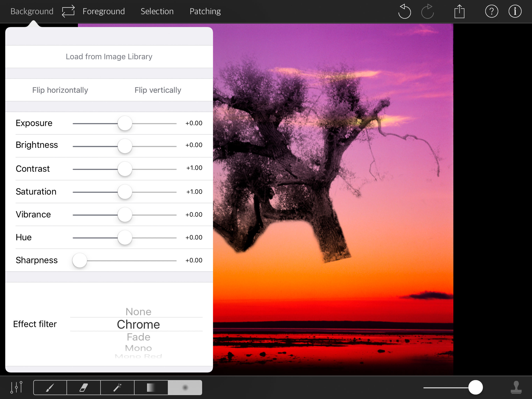Select the Gradient tool
532x399 pixels.
tap(151, 388)
